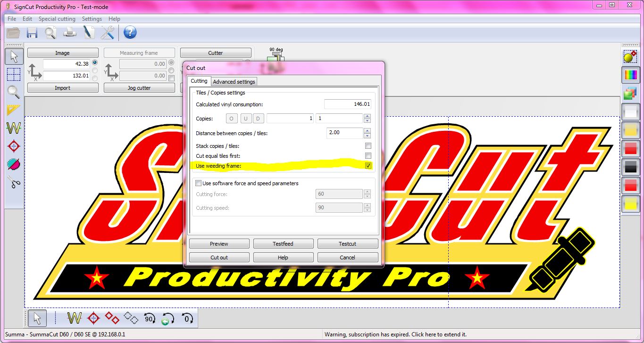
Task: Decrease Copies value with down arrow
Action: pos(368,121)
